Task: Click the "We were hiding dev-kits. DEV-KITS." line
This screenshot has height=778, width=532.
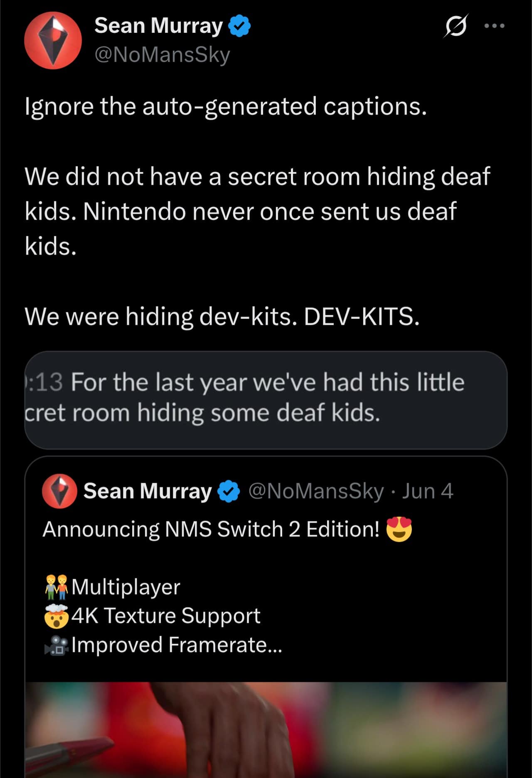Action: coord(222,316)
